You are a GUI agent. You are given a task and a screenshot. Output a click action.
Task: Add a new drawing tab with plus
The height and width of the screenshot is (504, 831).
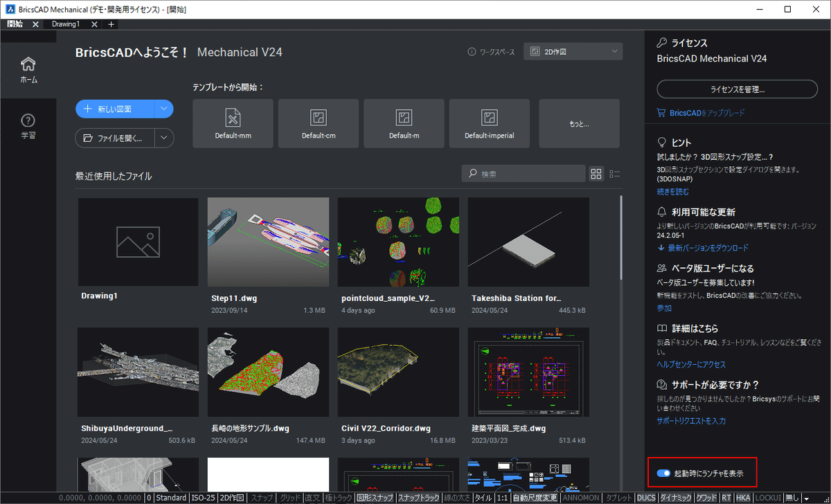(111, 24)
